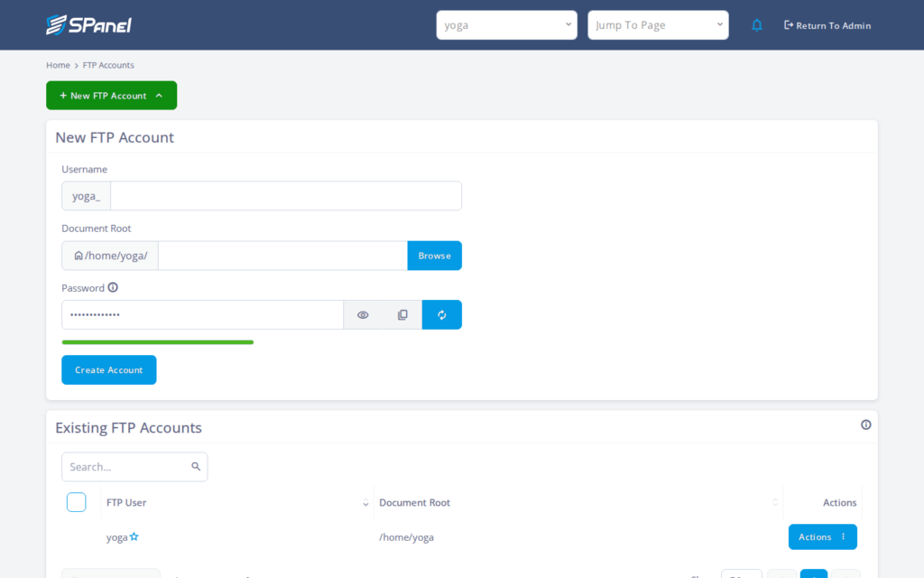Focus the Password field
The image size is (924, 578).
203,315
